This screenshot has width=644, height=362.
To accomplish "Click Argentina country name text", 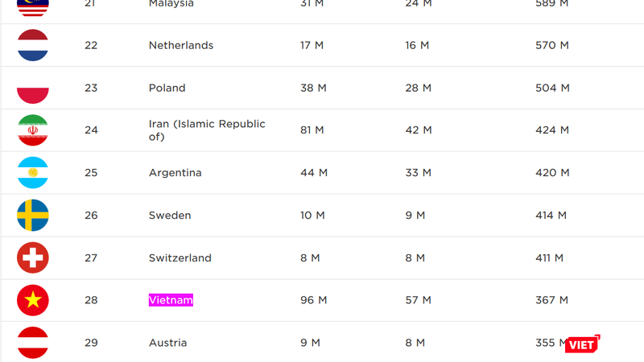I will tap(175, 173).
